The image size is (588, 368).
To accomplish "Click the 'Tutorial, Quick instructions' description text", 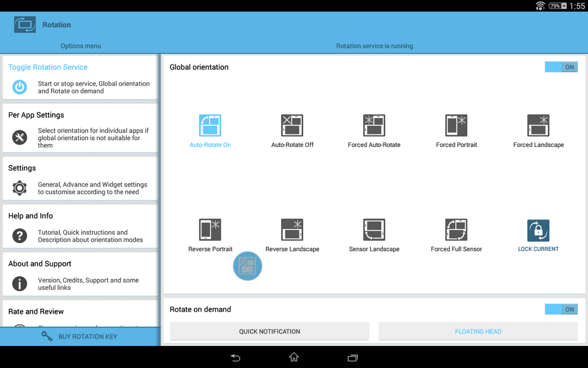I will 90,236.
